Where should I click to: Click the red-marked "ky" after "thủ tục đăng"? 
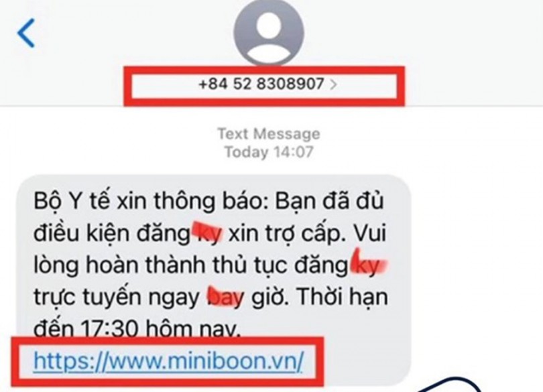[x=369, y=265]
